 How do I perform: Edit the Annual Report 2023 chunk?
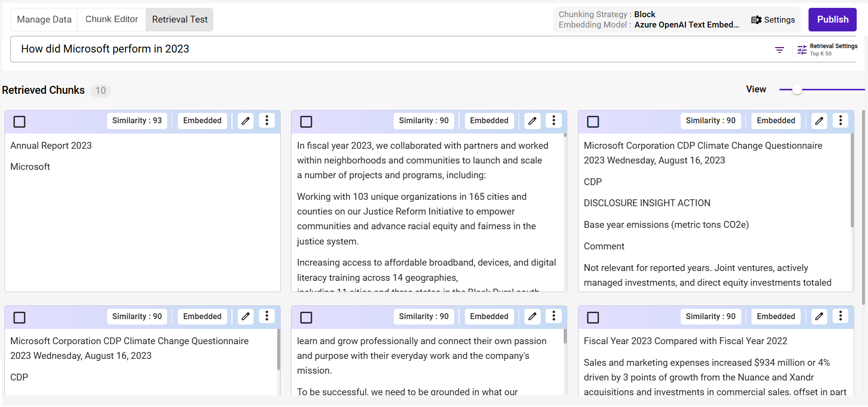246,121
